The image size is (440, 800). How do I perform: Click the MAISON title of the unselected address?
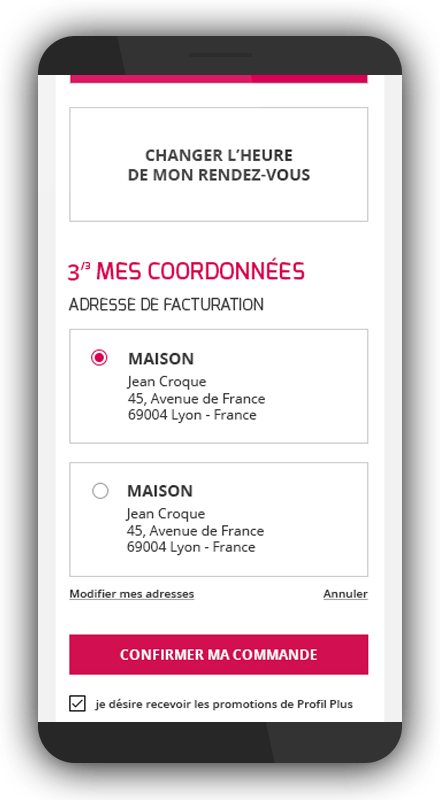(160, 491)
